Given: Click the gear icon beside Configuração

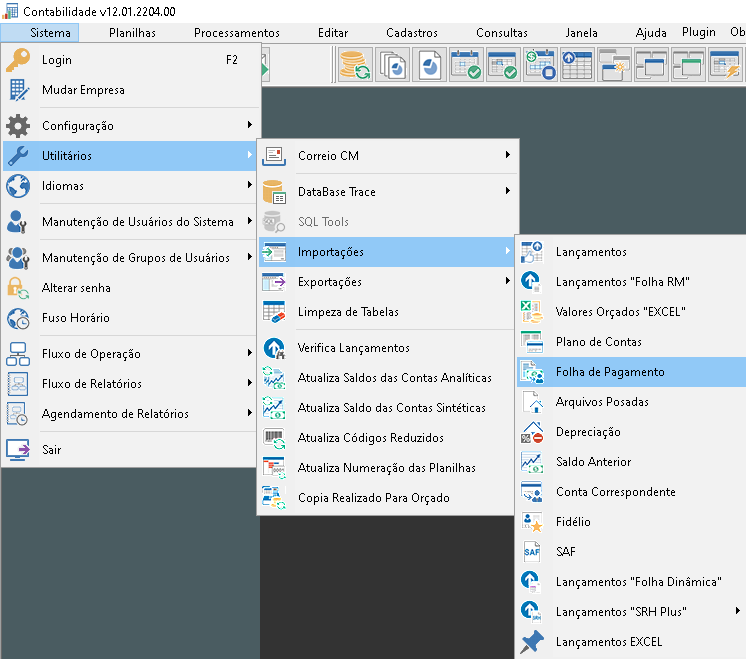Looking at the screenshot, I should click(18, 126).
